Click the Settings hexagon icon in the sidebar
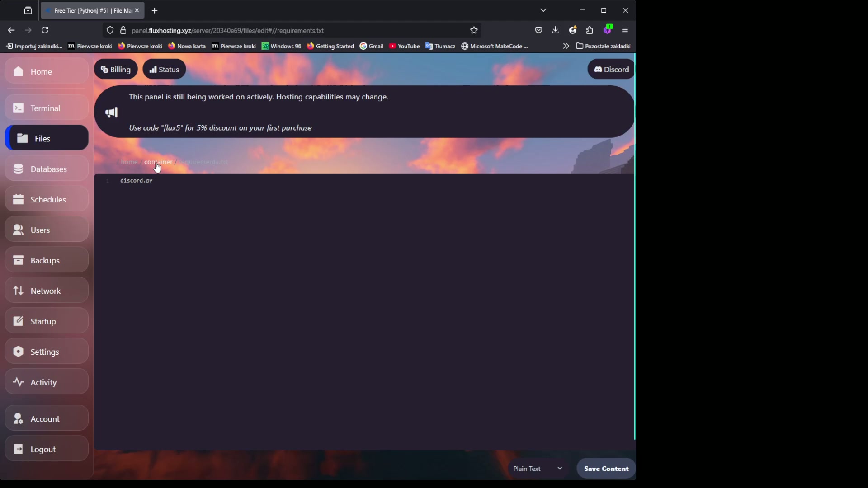This screenshot has height=488, width=868. coord(18,352)
